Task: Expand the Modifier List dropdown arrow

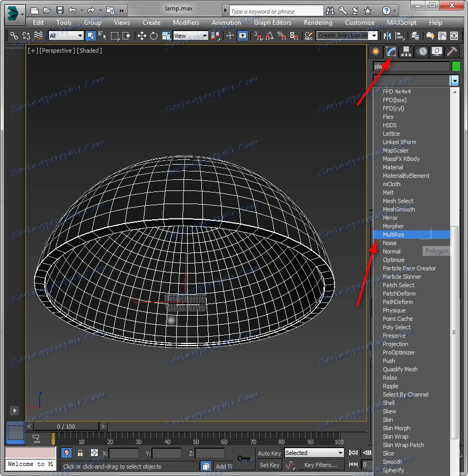Action: pyautogui.click(x=454, y=80)
